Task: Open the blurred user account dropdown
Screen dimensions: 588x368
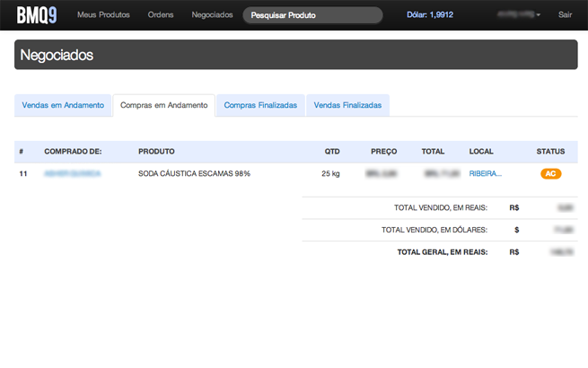Action: pos(519,14)
